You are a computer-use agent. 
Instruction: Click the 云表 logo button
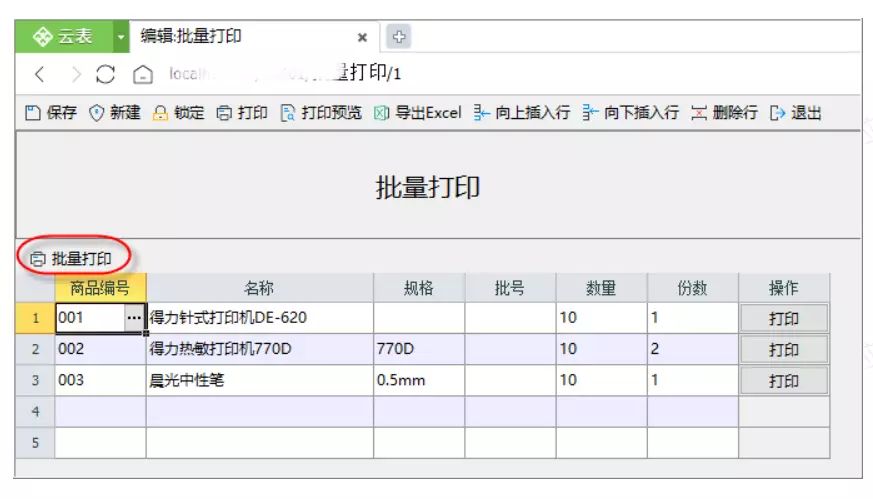coord(64,37)
